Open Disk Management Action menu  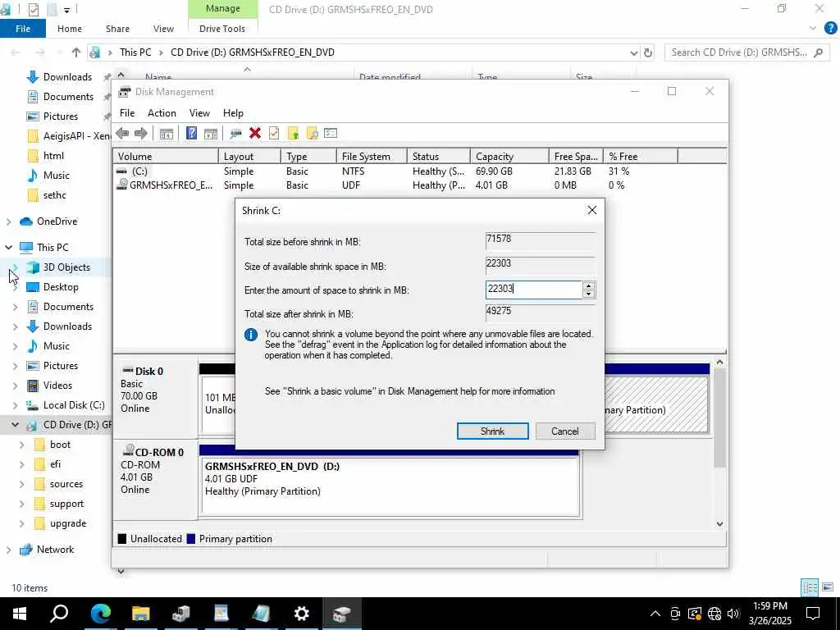[x=162, y=113]
